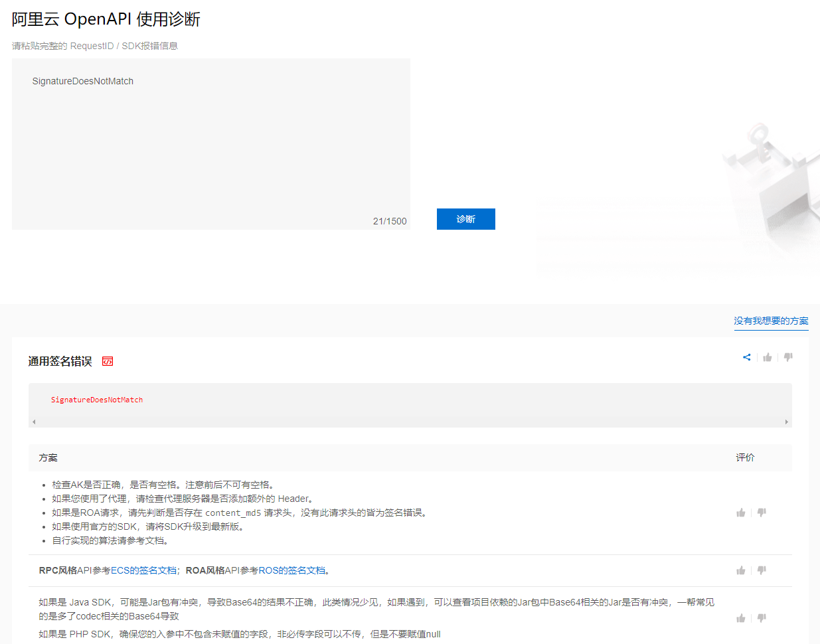
Task: Thumbs up the Java SDK solution row
Action: click(741, 618)
